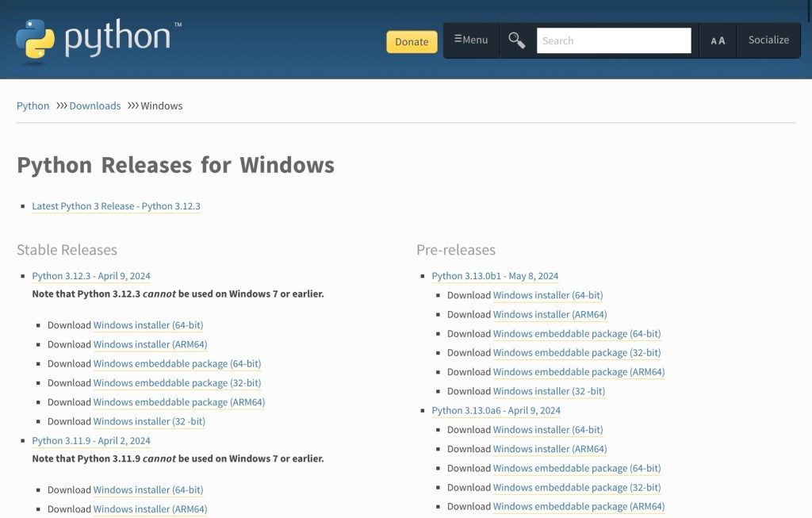The image size is (812, 518).
Task: Download Python 3.13.0a6 Windows installer (64-bit)
Action: pos(548,430)
